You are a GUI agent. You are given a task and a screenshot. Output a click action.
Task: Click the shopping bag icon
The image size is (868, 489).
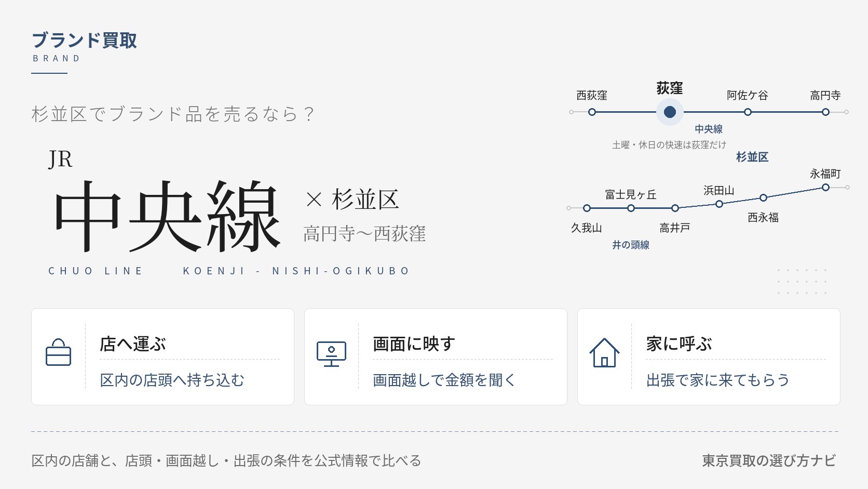59,352
